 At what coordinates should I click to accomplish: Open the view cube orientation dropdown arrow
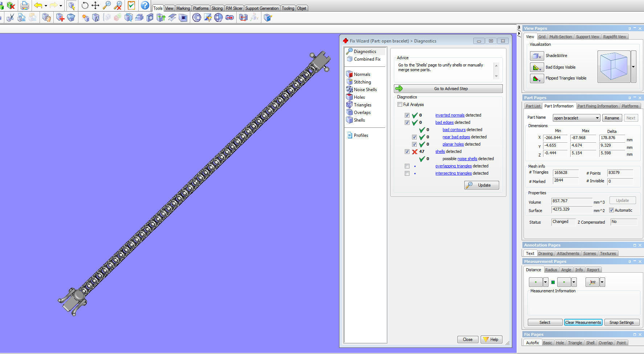click(633, 67)
